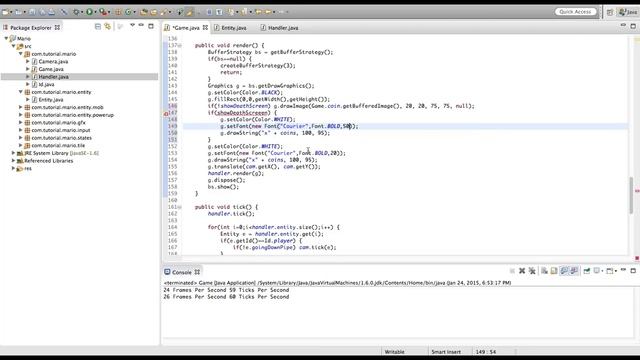
Task: Click Remove Launch X icon in Console
Action: [x=522, y=271]
